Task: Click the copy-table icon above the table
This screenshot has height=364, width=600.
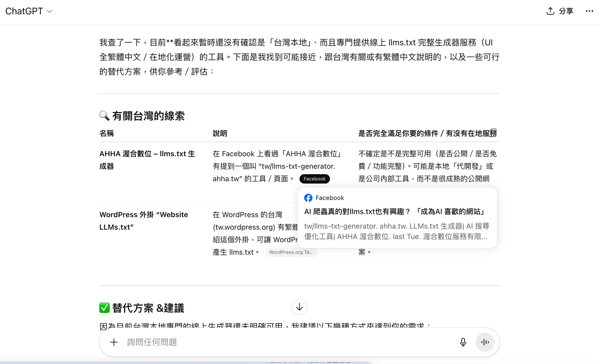Action: pos(493,132)
